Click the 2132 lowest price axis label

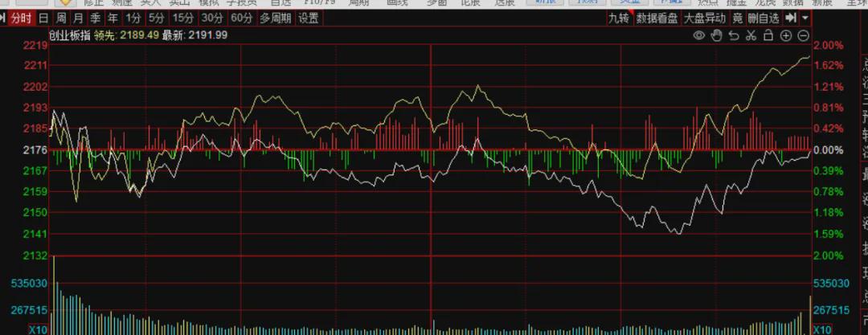tap(35, 255)
